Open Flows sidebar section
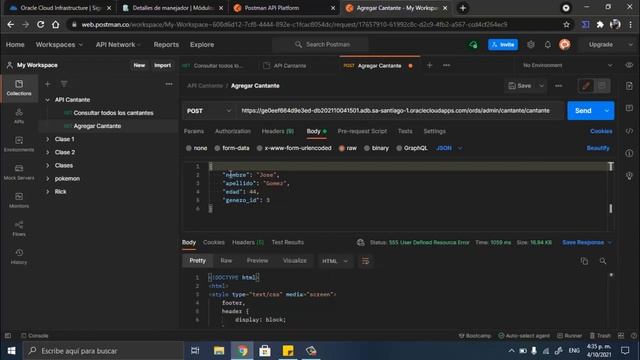Image resolution: width=640 pixels, height=360 pixels. click(x=19, y=229)
